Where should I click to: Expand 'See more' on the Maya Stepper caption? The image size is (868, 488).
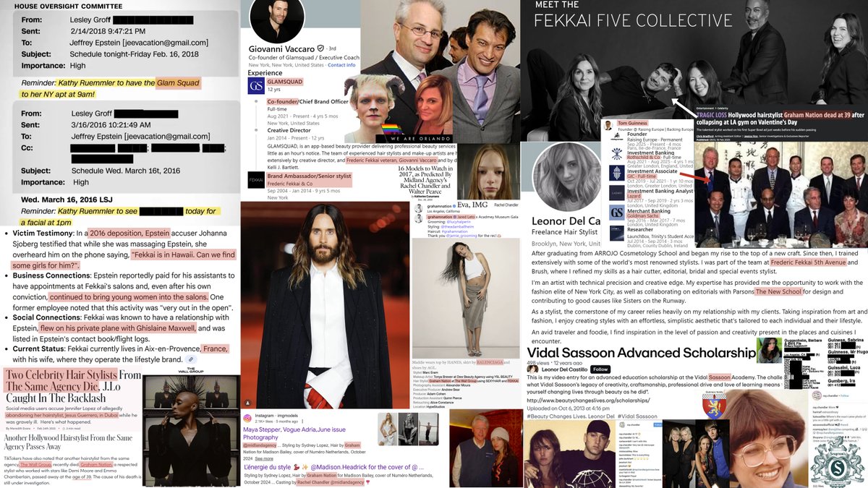pos(264,458)
